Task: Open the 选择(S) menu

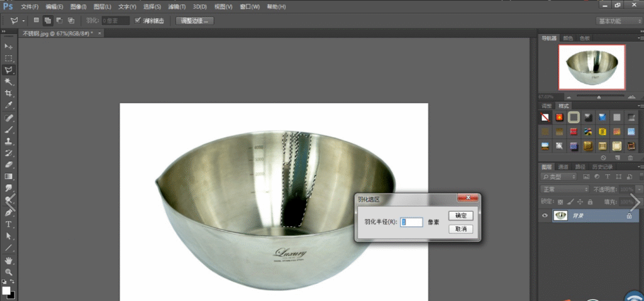Action: tap(152, 7)
